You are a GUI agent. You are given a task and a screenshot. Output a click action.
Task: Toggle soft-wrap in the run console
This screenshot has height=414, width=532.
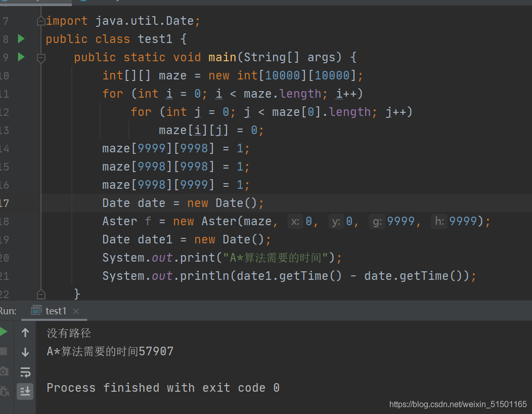click(x=25, y=372)
